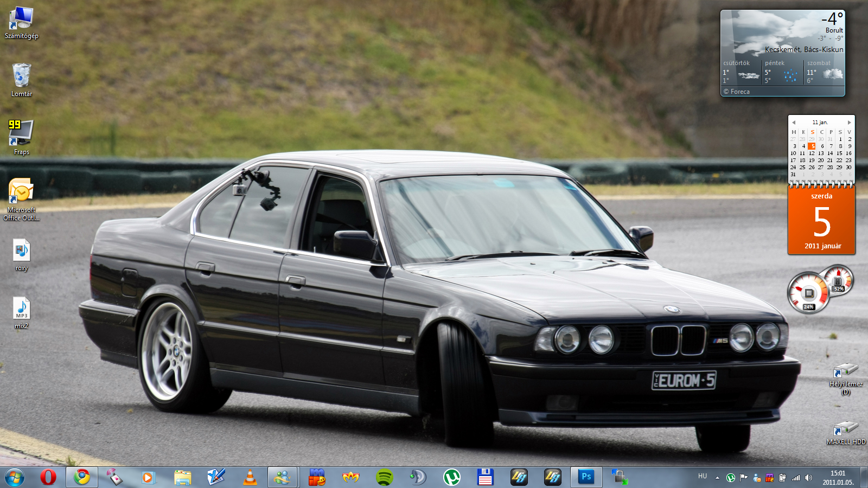Launch the Fraps desktop shortcut

[x=21, y=137]
